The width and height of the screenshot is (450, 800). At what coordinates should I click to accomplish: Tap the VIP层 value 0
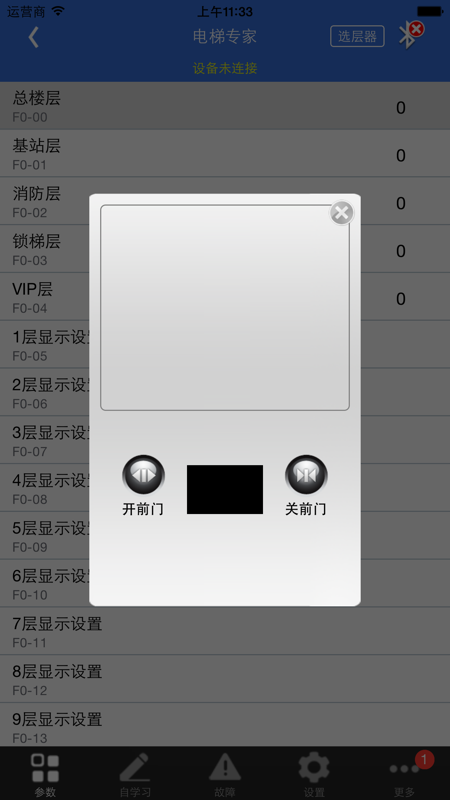401,299
